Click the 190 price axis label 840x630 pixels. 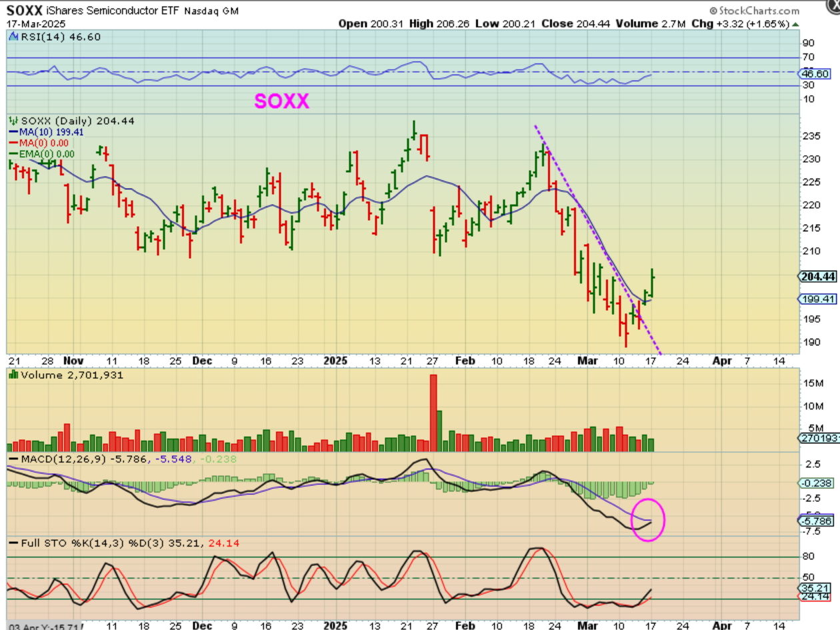(x=811, y=343)
